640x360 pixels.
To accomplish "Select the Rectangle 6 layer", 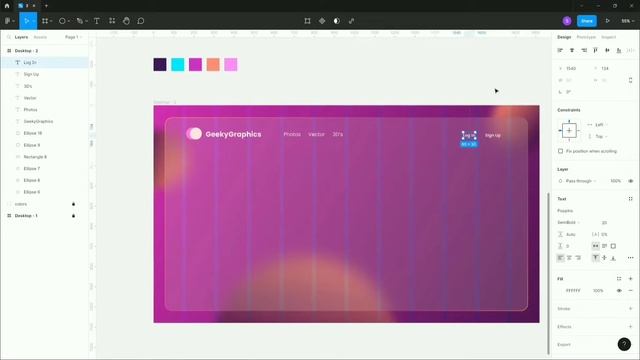I will pyautogui.click(x=44, y=157).
